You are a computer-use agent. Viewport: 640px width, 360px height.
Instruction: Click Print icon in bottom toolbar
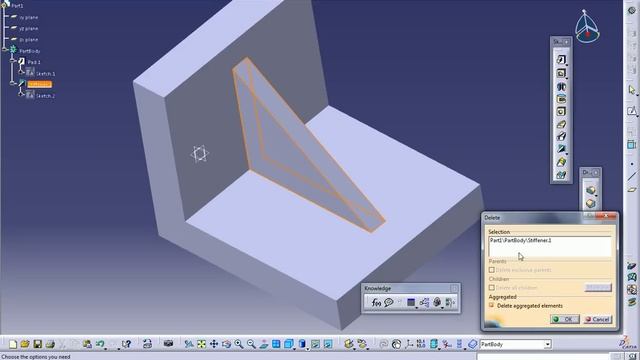pyautogui.click(x=50, y=344)
